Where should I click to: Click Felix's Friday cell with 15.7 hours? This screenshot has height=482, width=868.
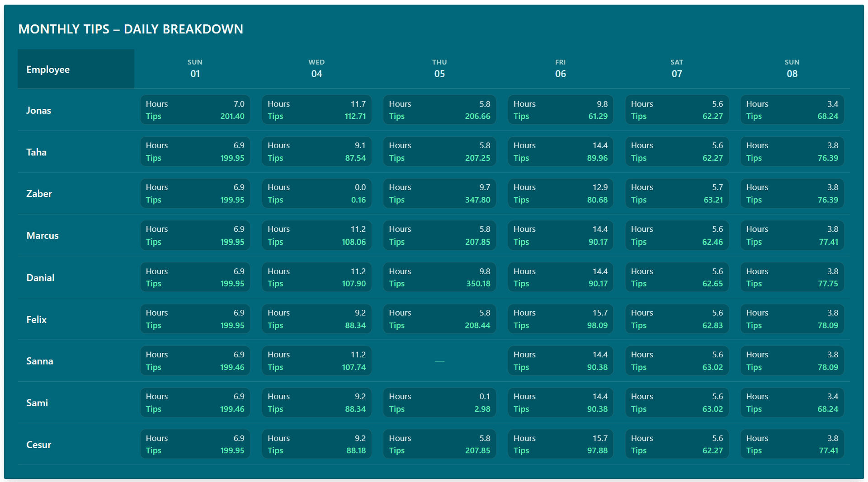click(560, 319)
